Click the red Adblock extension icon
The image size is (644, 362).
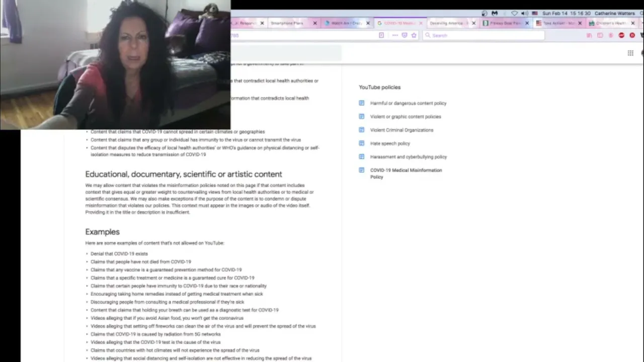pos(621,35)
